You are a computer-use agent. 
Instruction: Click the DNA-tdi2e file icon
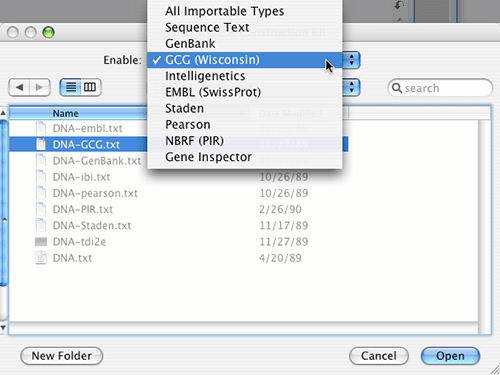(41, 242)
